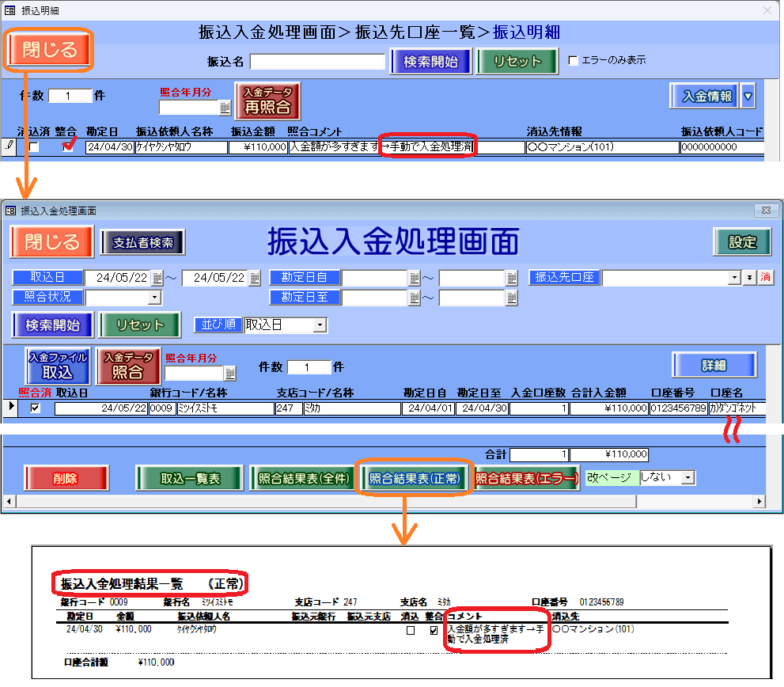
Task: Expand the 照合状況 dropdown
Action: coord(154,298)
